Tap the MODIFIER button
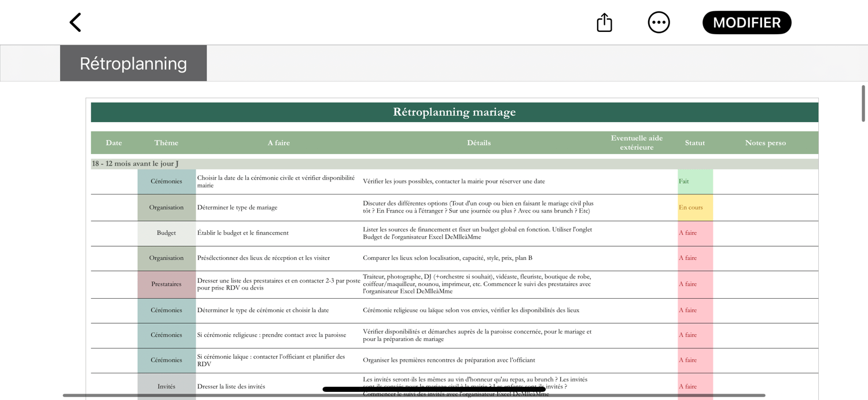The height and width of the screenshot is (400, 868). pyautogui.click(x=746, y=23)
